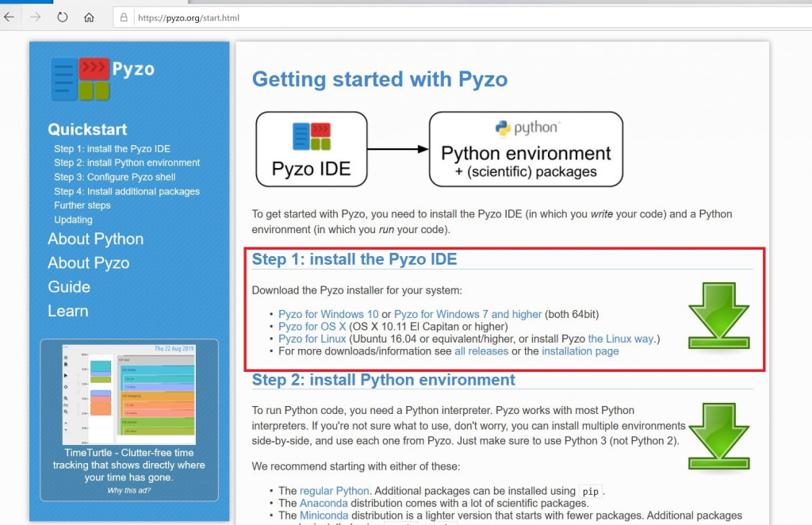
Task: Click the padlock site security icon
Action: tap(124, 17)
